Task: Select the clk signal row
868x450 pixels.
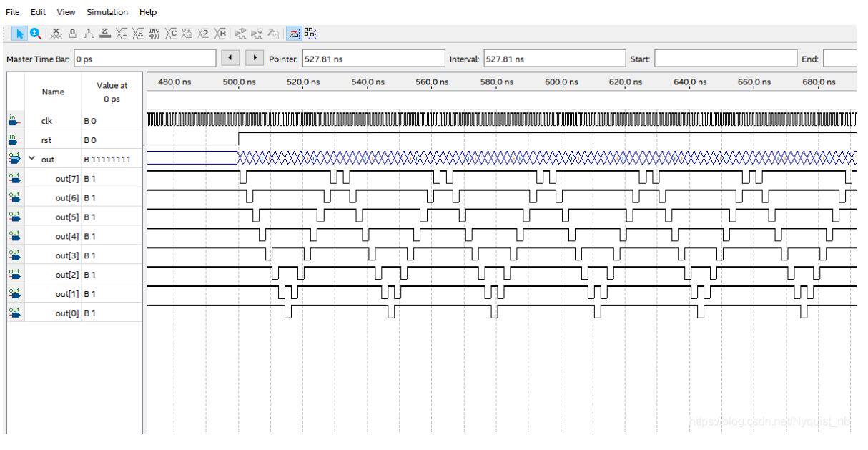Action: tap(48, 121)
